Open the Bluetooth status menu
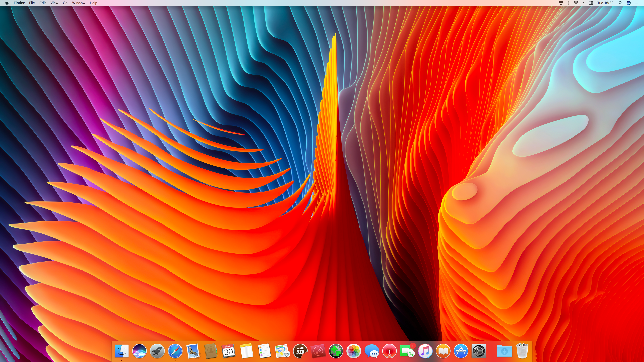 568,3
